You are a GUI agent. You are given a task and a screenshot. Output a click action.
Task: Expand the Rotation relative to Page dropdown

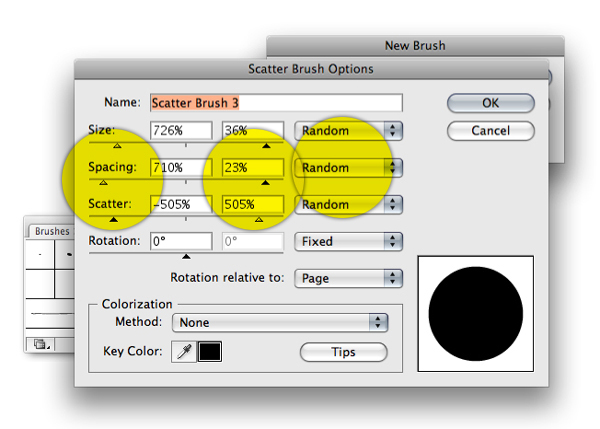(x=347, y=278)
